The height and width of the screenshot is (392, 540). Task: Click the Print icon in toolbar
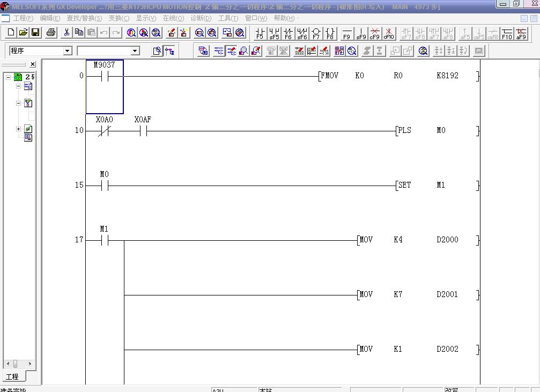(51, 33)
